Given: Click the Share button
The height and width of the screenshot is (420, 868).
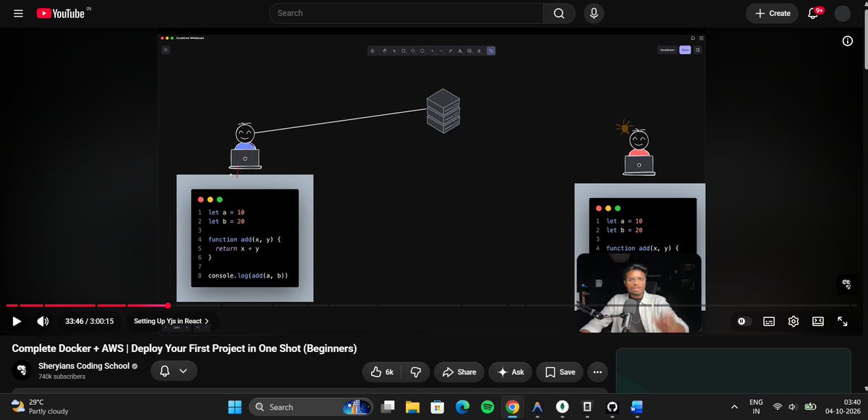Looking at the screenshot, I should [x=459, y=372].
